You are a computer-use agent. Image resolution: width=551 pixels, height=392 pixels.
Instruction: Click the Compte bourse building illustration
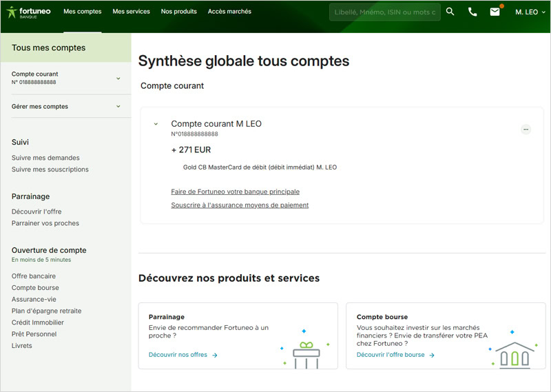(514, 350)
